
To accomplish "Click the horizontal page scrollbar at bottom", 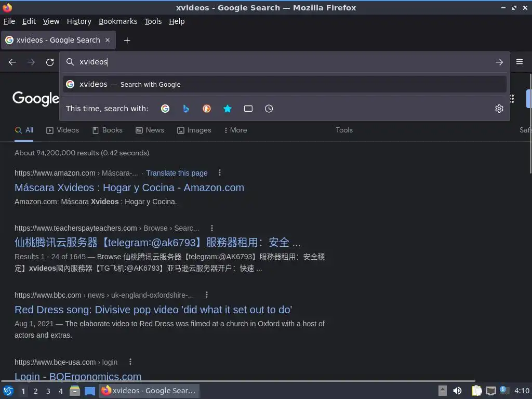I will click(237, 381).
